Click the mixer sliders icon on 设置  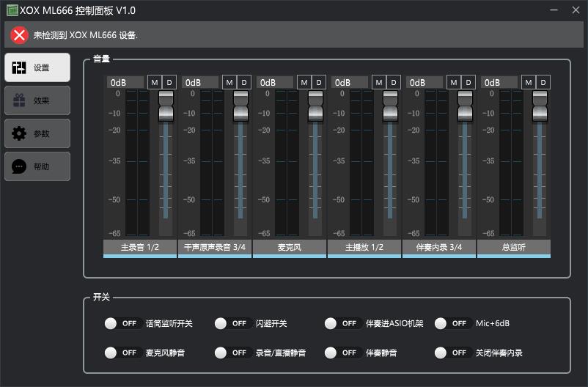tap(19, 67)
